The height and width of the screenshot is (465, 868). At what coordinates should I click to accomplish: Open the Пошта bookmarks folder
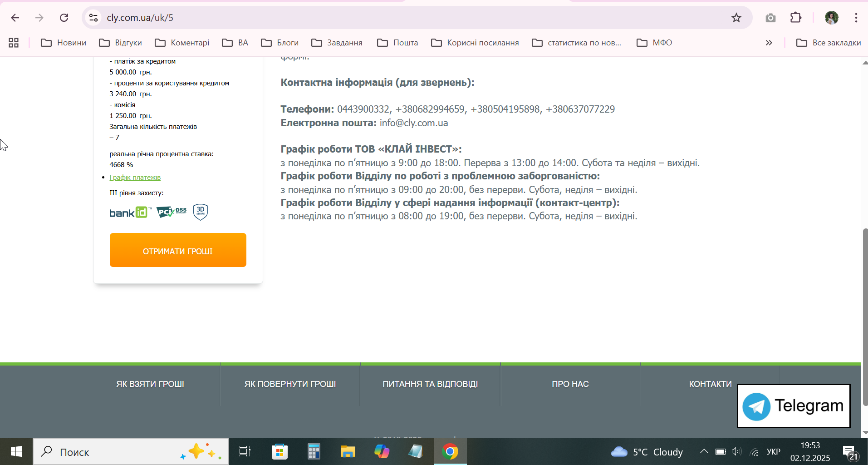[x=397, y=43]
